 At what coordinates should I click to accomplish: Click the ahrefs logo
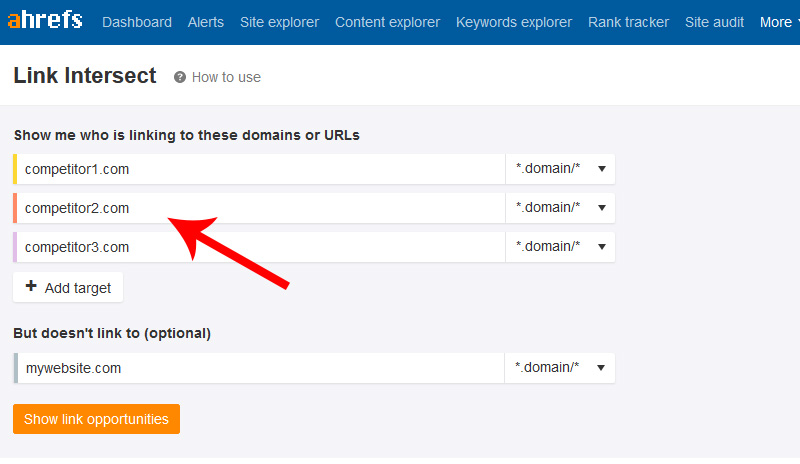(x=45, y=20)
